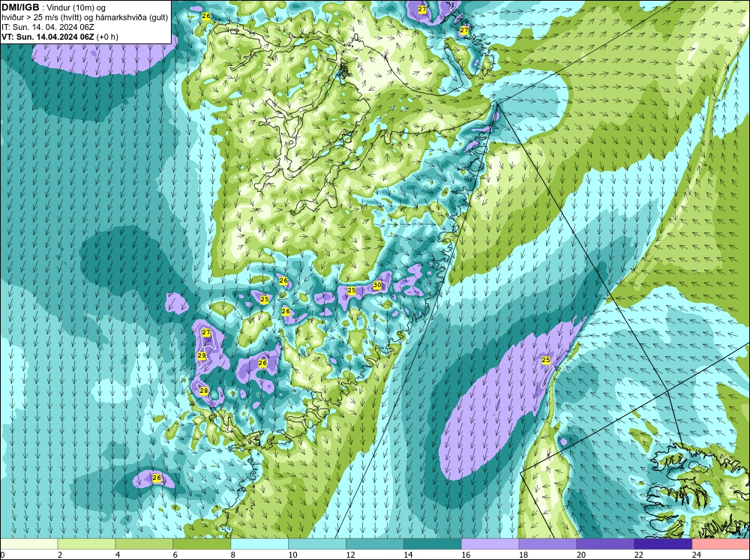Click the 10–12 m/s aqua legend swatch
Viewport: 750px width, 560px height.
click(317, 544)
